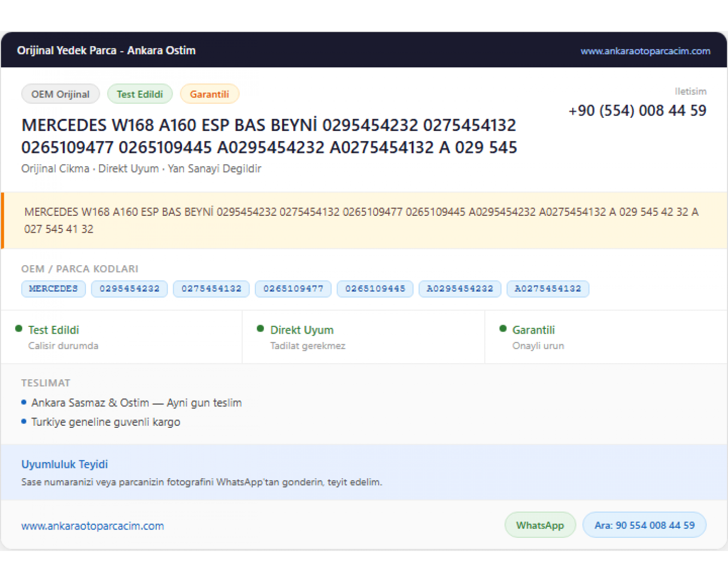Select the OEM Orijinal badge
This screenshot has height=582, width=728.
[x=61, y=94]
